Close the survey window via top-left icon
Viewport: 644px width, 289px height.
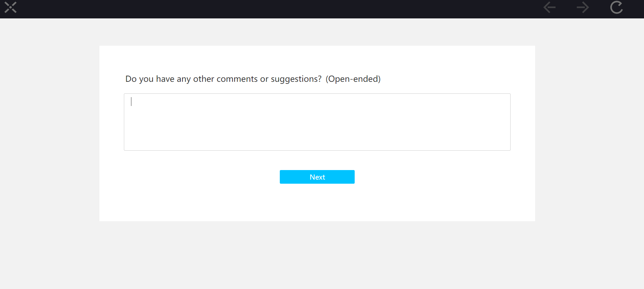11,7
